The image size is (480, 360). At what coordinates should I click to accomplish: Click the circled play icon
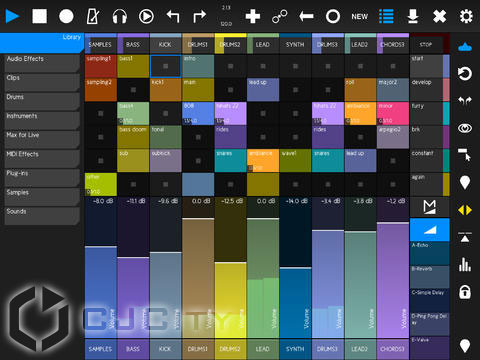click(146, 16)
